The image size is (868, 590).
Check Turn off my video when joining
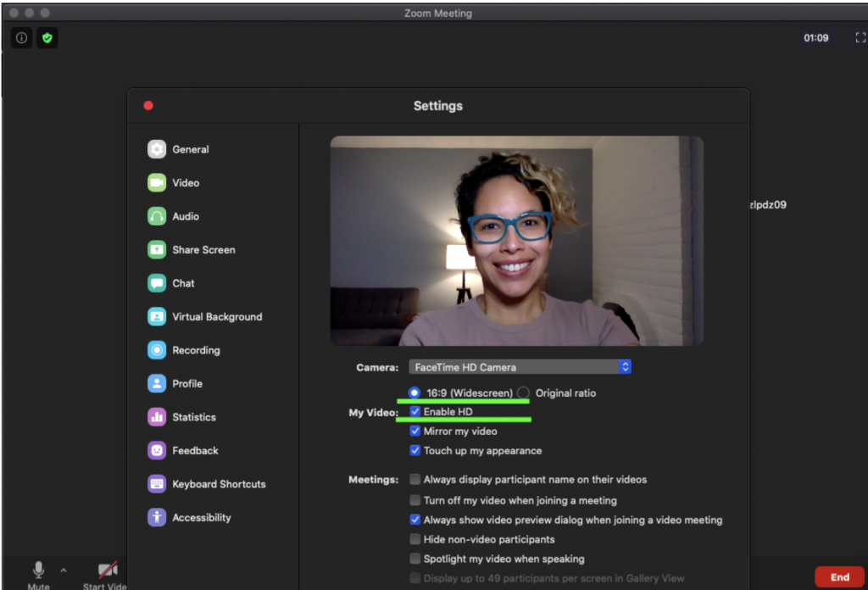[415, 500]
